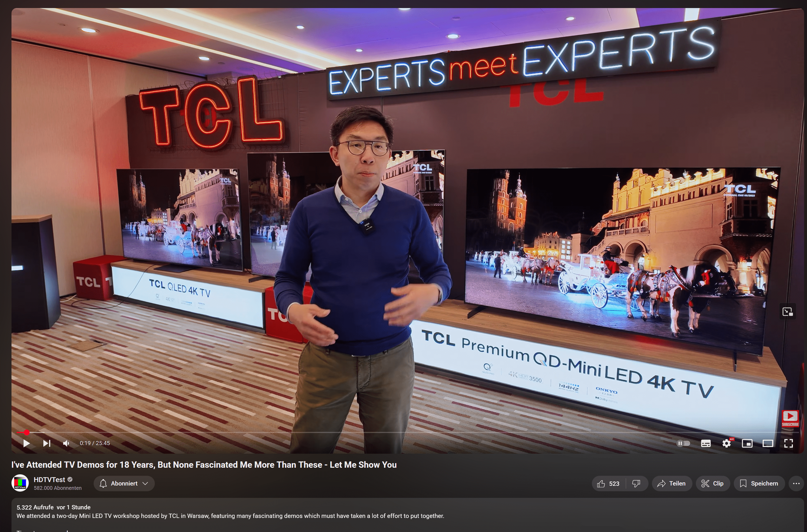Open the HDTVTest channel avatar
This screenshot has height=532, width=807.
20,483
